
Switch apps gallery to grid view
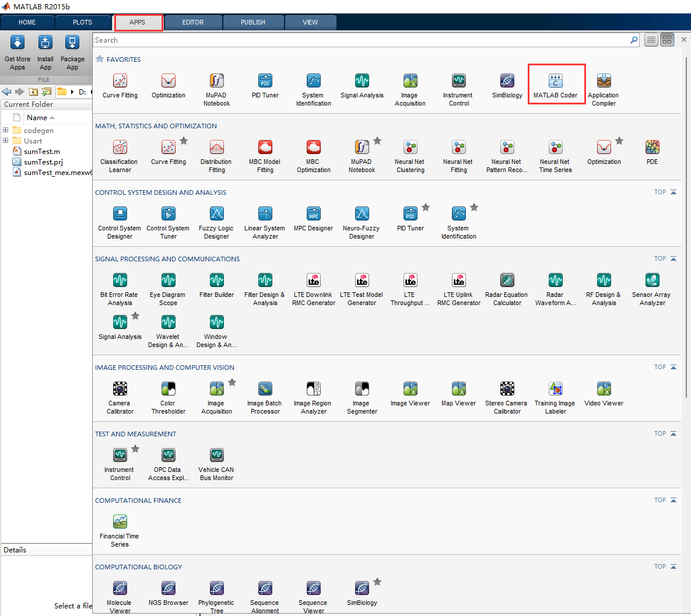point(667,40)
